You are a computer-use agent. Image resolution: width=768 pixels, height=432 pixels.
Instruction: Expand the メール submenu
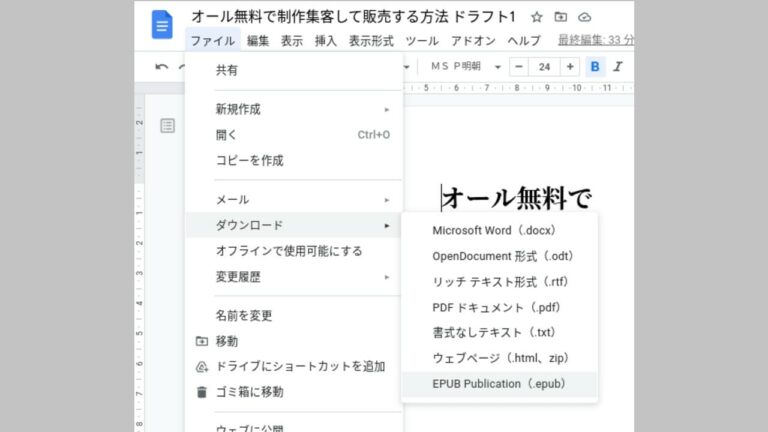tap(294, 199)
